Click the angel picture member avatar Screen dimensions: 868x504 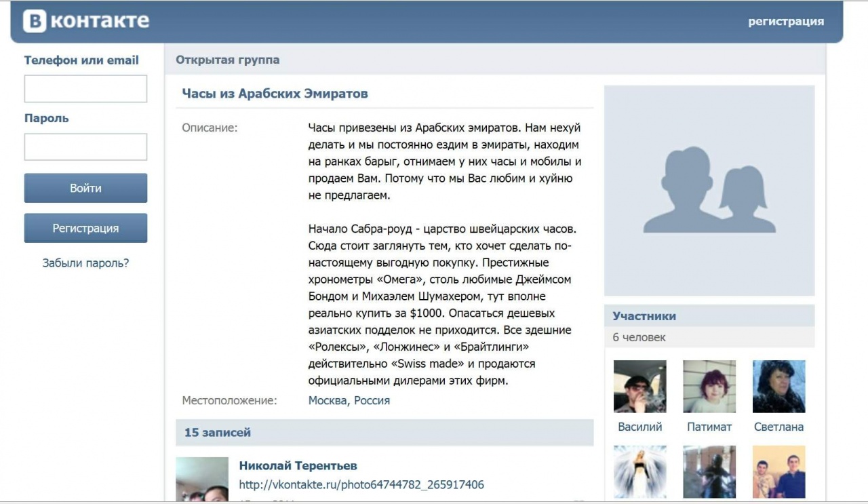point(639,471)
